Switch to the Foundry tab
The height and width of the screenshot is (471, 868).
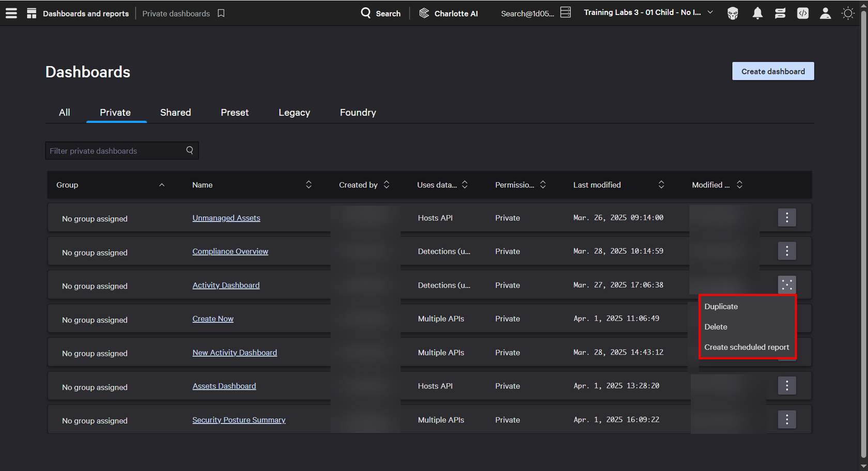358,113
